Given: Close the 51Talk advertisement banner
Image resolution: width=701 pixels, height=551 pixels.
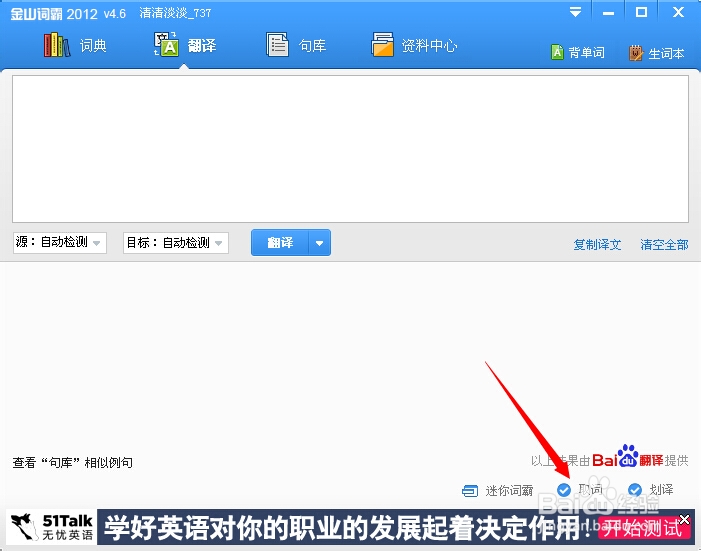Looking at the screenshot, I should (x=684, y=519).
